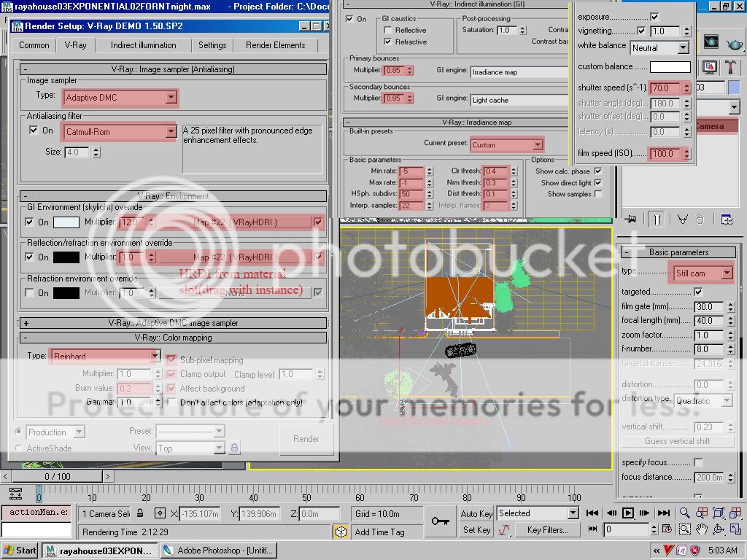Click the Zoom Extents icon

click(x=719, y=513)
